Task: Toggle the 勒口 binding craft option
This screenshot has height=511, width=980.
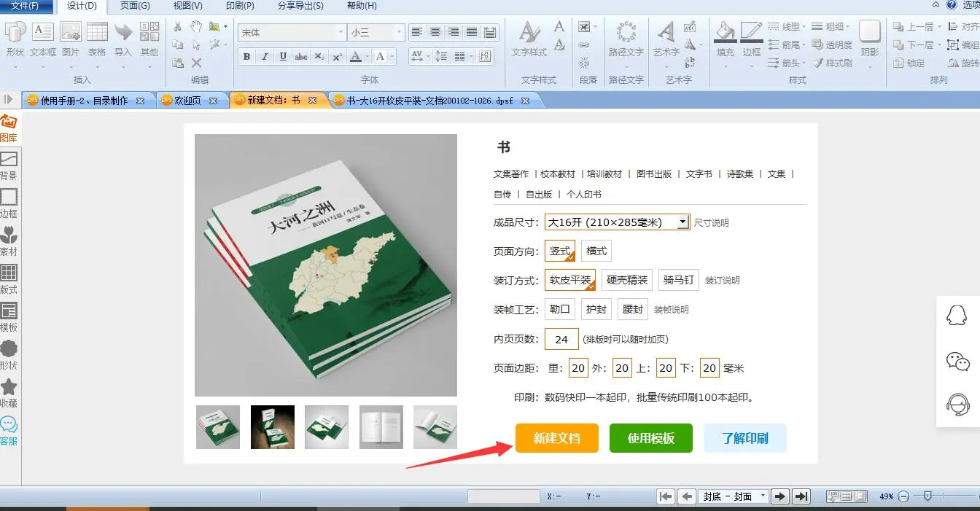Action: point(559,309)
